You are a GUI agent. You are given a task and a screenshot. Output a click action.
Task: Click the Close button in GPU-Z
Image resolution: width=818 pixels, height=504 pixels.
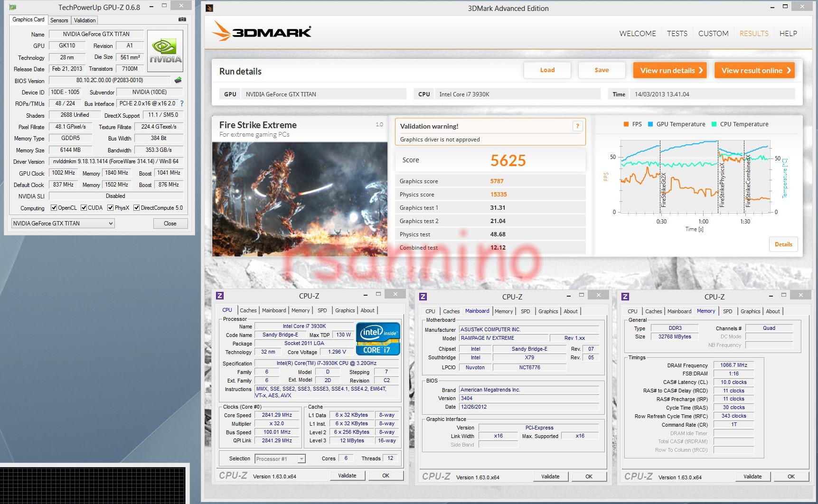(170, 223)
